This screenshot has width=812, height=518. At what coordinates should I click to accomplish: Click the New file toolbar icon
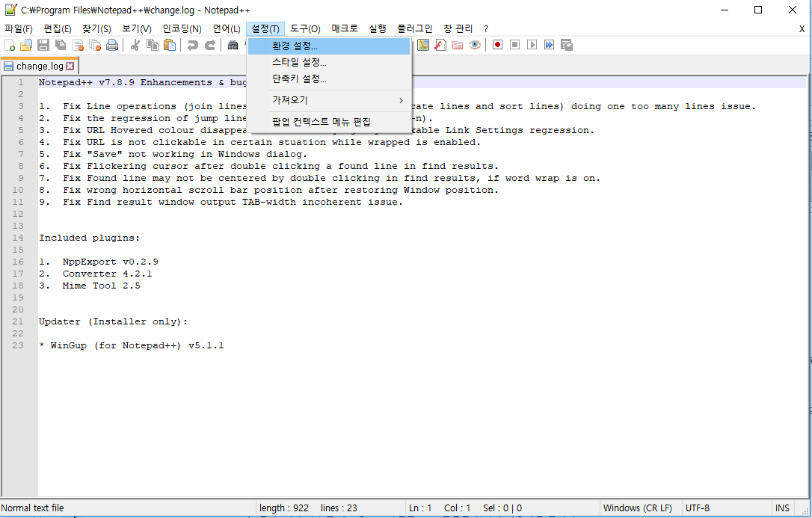10,46
